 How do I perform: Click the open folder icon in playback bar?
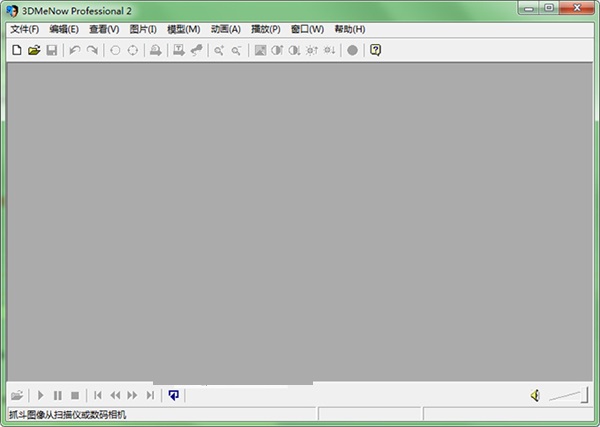(x=16, y=396)
